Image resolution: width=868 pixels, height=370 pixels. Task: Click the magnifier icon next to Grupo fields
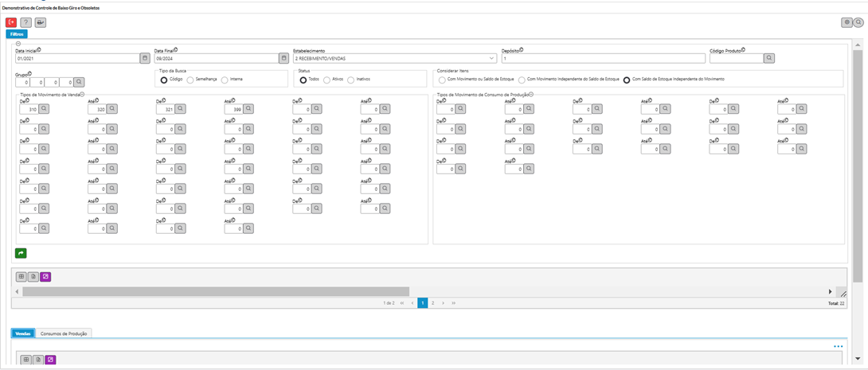pos(79,82)
